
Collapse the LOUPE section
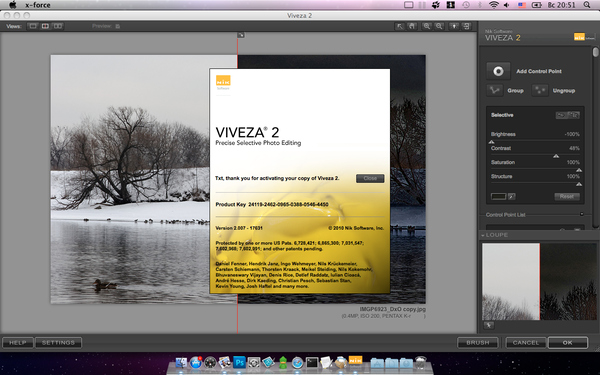point(483,235)
